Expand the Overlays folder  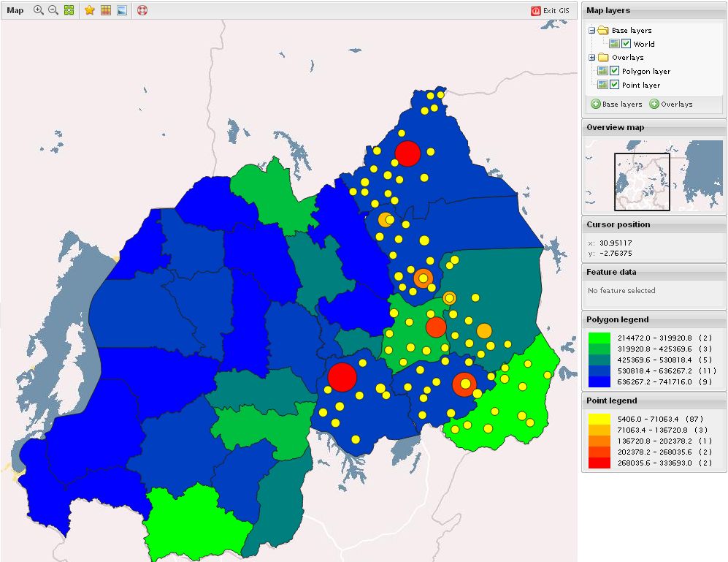[x=592, y=58]
